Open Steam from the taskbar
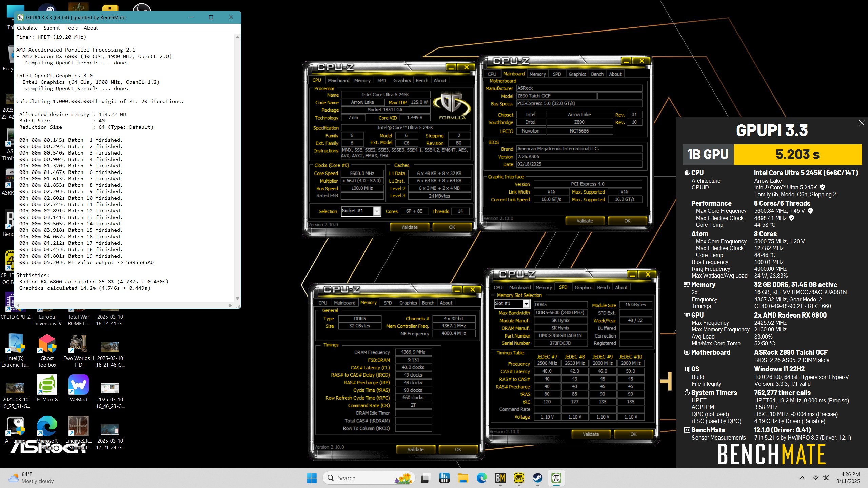Screen dimensions: 868x488 coord(537,478)
